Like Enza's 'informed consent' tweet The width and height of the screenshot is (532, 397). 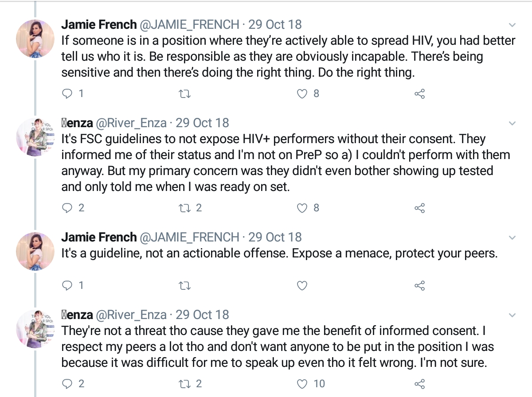point(302,384)
